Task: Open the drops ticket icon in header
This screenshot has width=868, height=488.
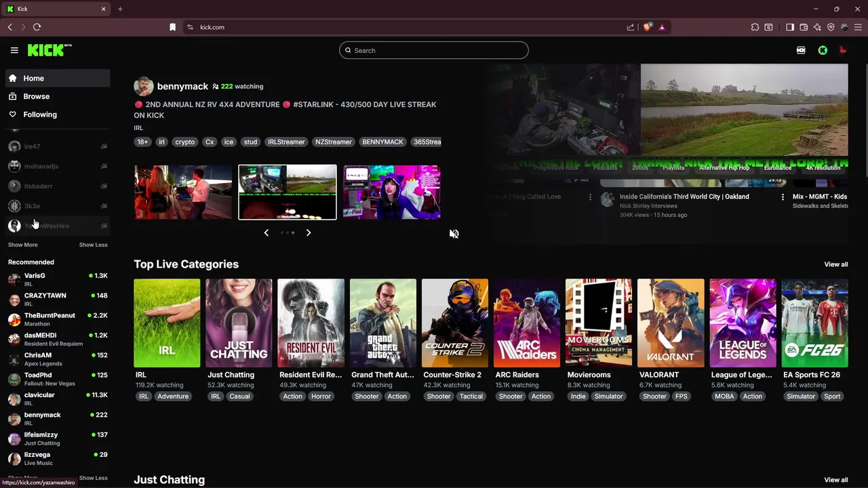Action: [x=801, y=50]
